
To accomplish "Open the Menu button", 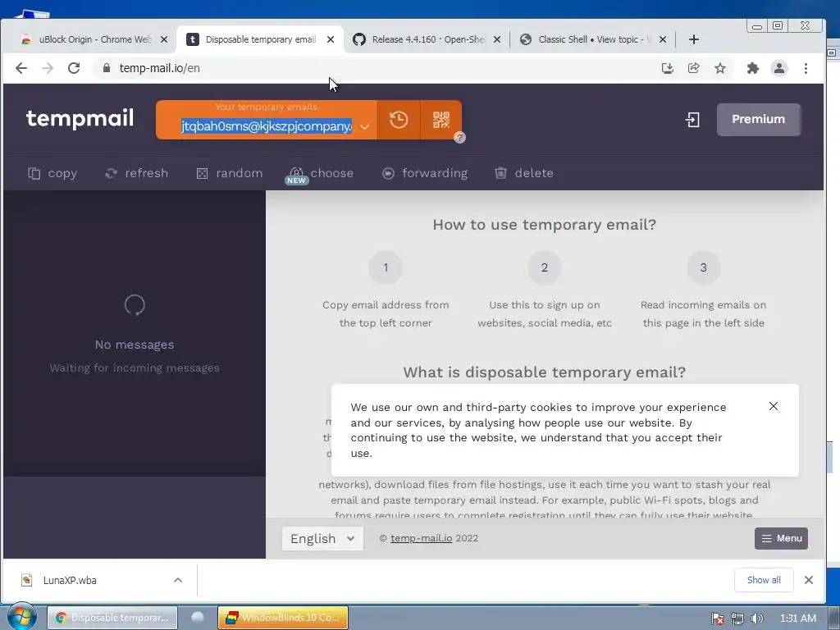I will (781, 538).
